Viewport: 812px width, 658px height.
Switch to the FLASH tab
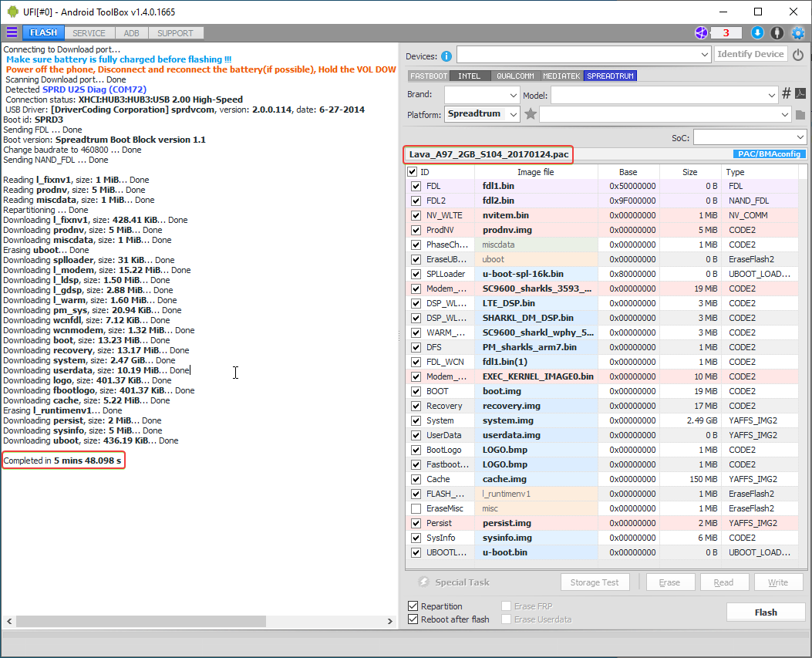click(43, 32)
